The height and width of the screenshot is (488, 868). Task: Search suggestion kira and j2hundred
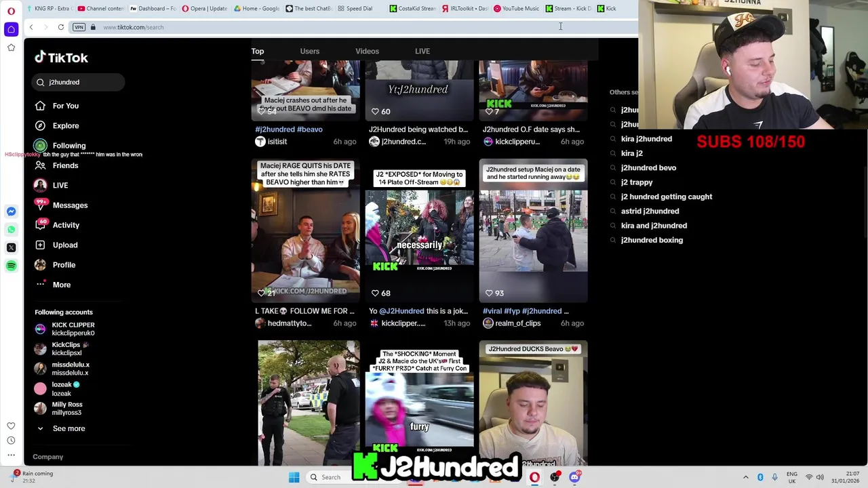[654, 226]
